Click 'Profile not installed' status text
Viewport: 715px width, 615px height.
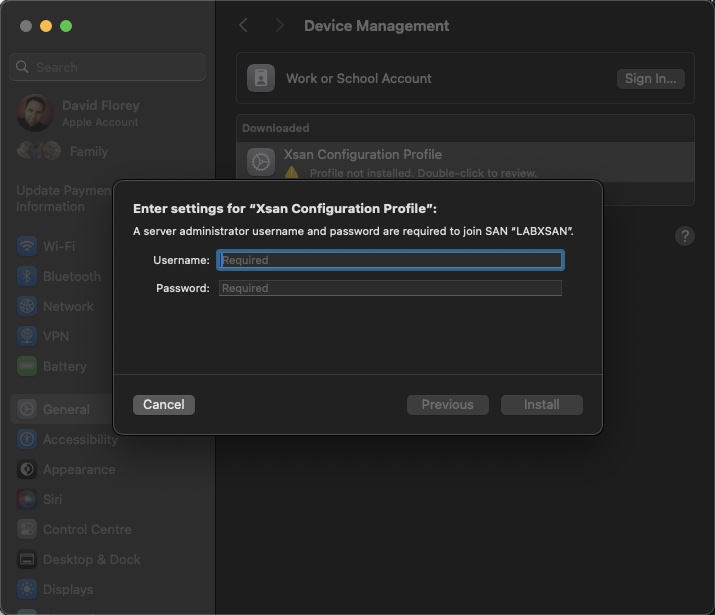click(423, 173)
